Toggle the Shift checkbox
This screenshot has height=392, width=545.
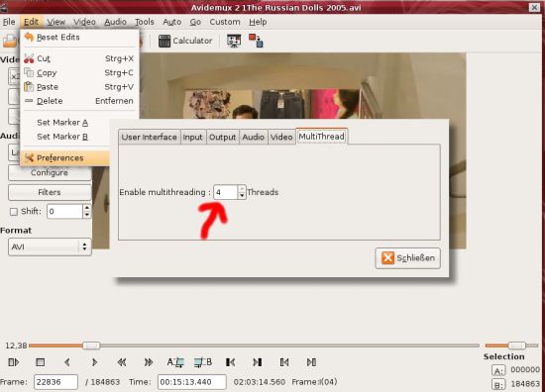tap(14, 212)
